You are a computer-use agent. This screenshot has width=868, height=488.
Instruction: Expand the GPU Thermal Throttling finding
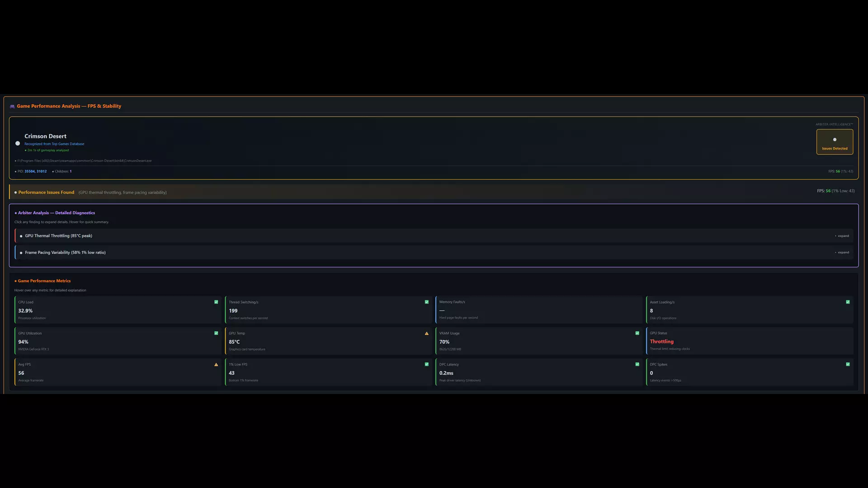coord(842,236)
